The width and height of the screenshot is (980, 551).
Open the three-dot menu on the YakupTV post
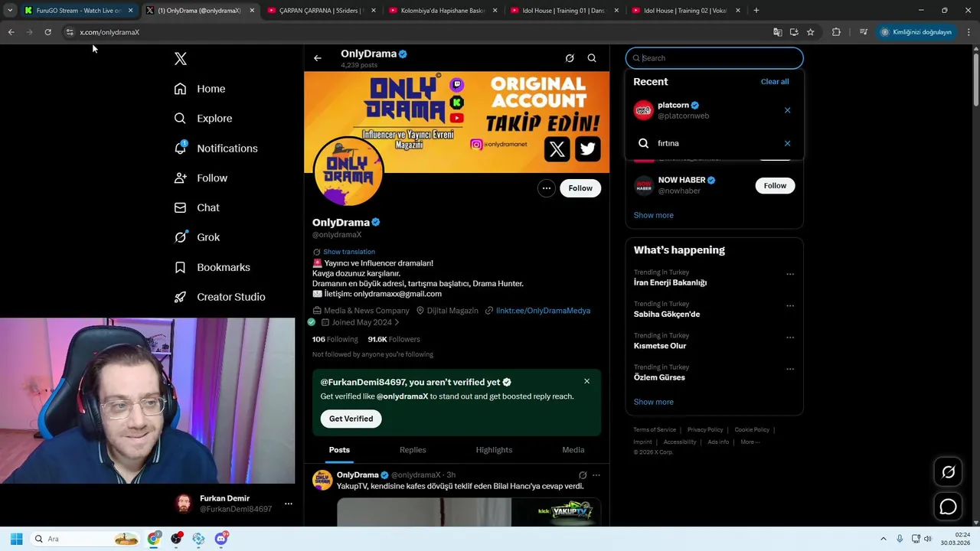596,475
